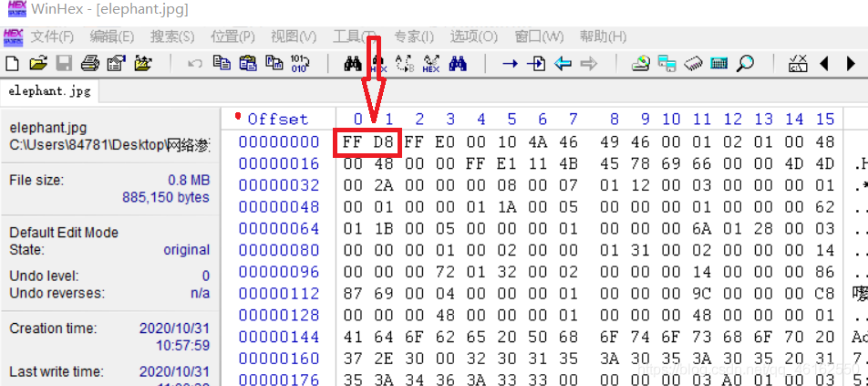Screen dimensions: 868x386
Task: Click the Open Disk icon
Action: coord(641,63)
